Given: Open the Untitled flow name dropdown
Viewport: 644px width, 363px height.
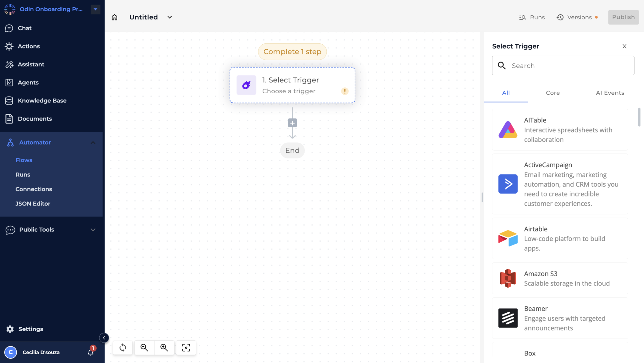Looking at the screenshot, I should tap(169, 17).
